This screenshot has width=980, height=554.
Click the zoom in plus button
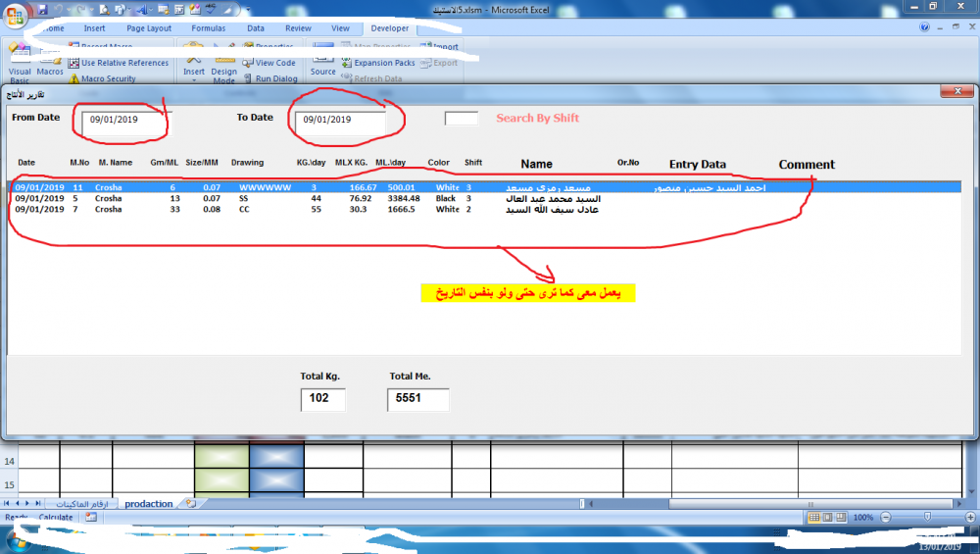[970, 518]
